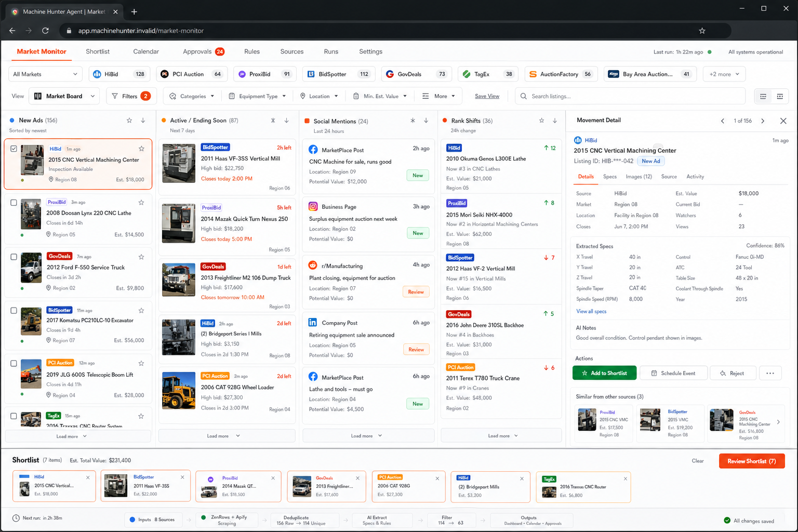
Task: Clear the shortlist with Clear link
Action: click(x=698, y=461)
